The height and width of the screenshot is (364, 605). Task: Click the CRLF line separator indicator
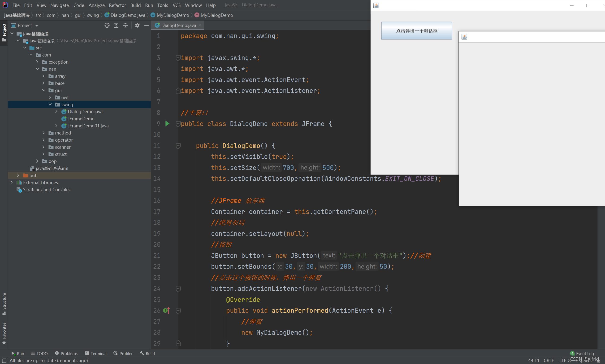549,360
